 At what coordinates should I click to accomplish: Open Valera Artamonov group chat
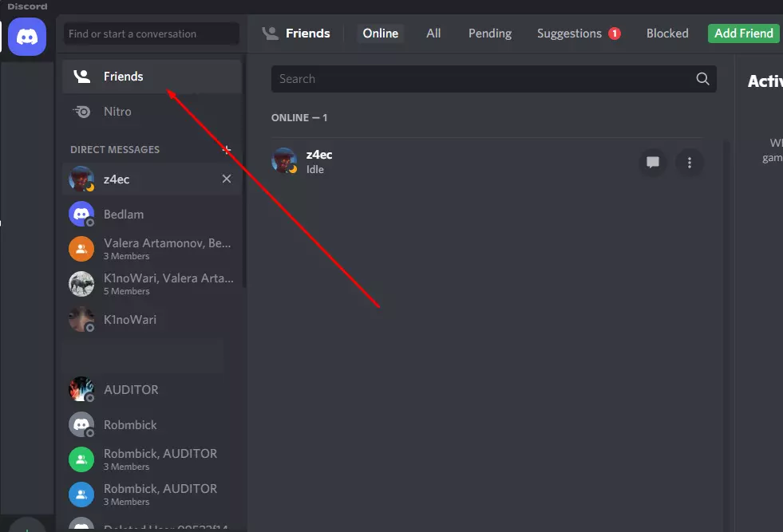click(152, 249)
